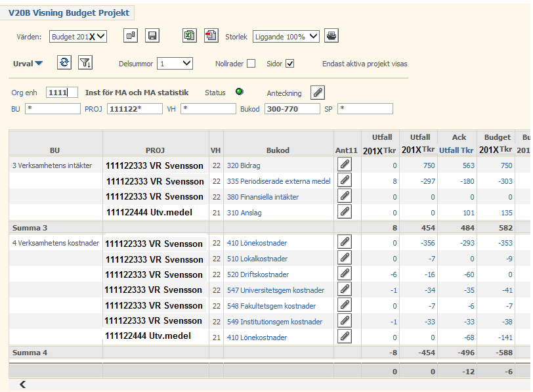Click the left arrow below the table
The image size is (533, 392).
tap(23, 385)
